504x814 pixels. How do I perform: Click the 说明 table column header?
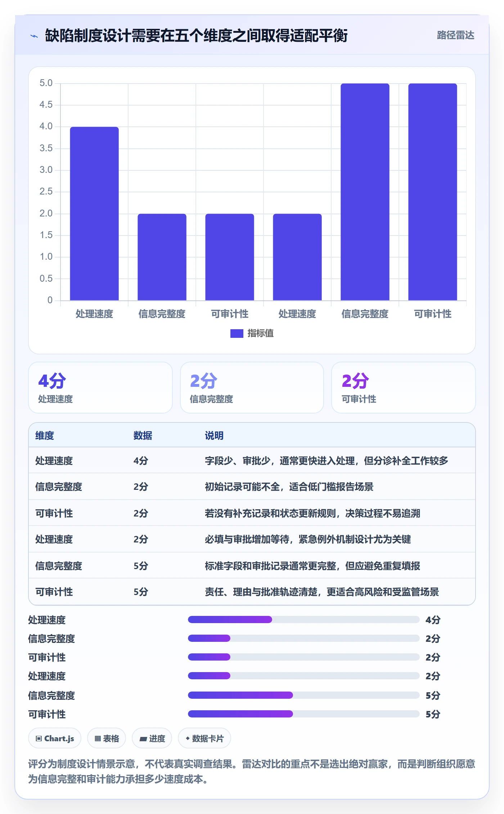click(x=214, y=435)
